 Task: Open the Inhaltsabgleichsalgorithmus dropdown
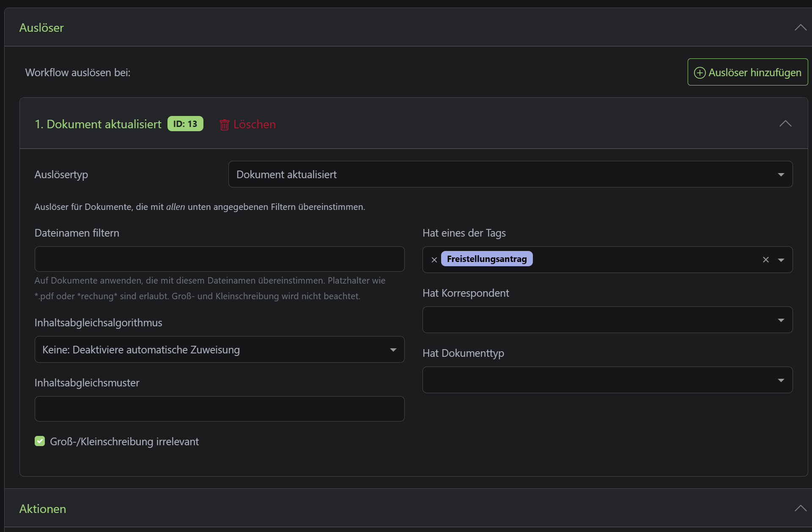pyautogui.click(x=219, y=350)
